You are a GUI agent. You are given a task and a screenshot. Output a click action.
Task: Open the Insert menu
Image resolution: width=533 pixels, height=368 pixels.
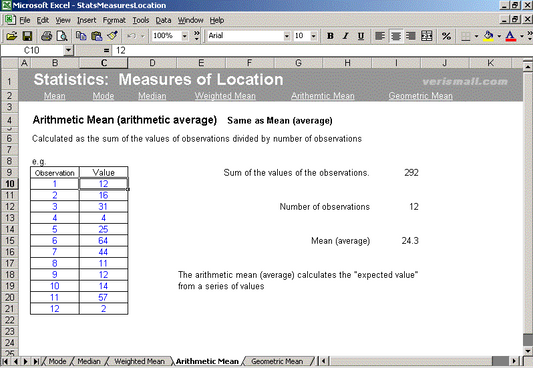(x=86, y=20)
